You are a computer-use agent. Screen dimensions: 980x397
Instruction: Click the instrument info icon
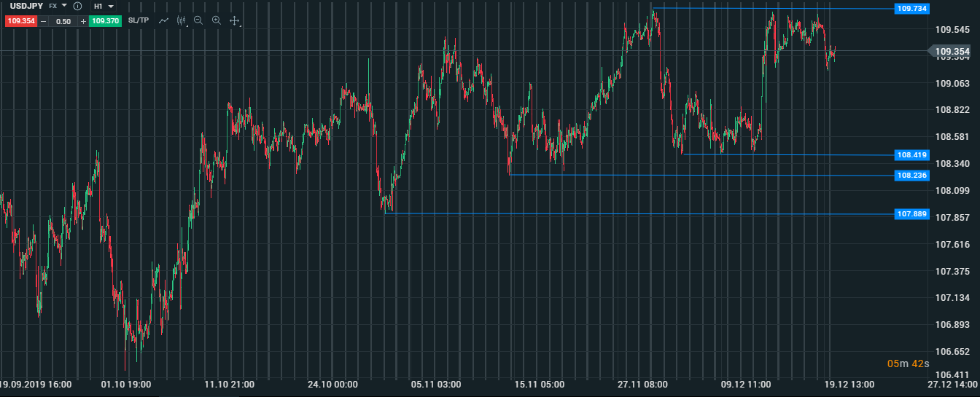(x=77, y=6)
